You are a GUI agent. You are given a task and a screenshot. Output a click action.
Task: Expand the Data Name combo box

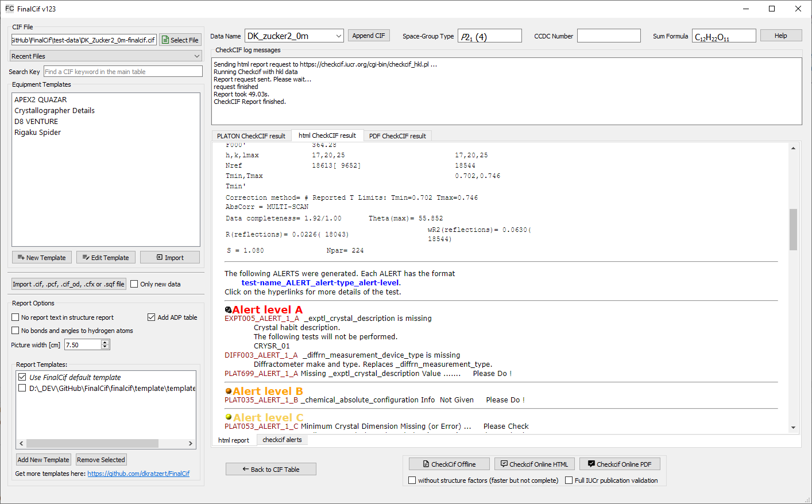click(338, 36)
